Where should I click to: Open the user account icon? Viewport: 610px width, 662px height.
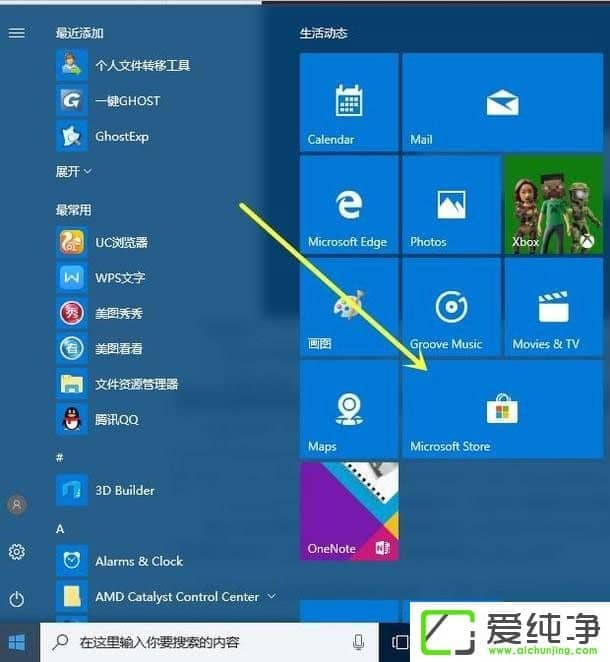pyautogui.click(x=17, y=504)
